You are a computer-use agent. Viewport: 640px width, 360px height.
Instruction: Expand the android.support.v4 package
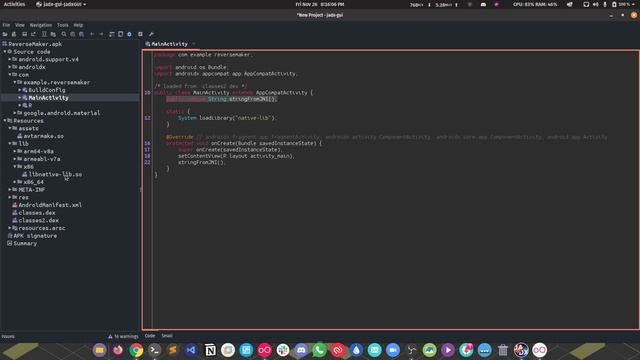[10, 60]
